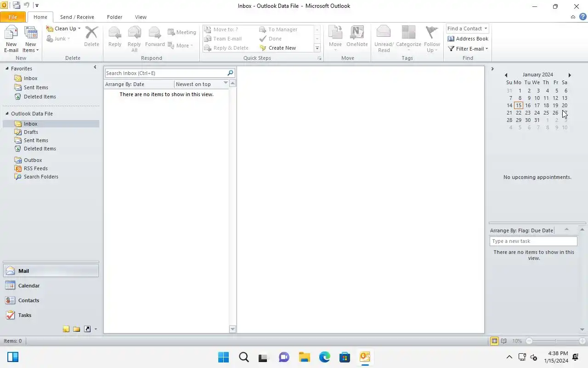
Task: Click the Meeting reply button
Action: click(x=182, y=32)
